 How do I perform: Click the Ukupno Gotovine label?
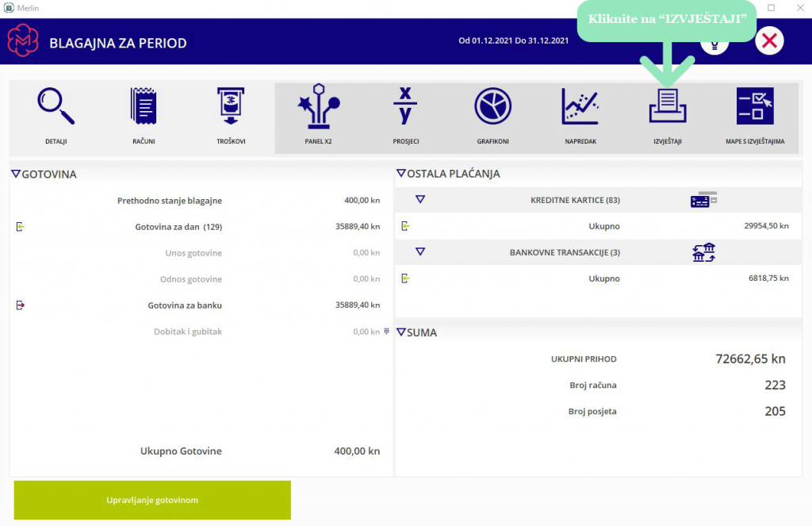click(181, 451)
